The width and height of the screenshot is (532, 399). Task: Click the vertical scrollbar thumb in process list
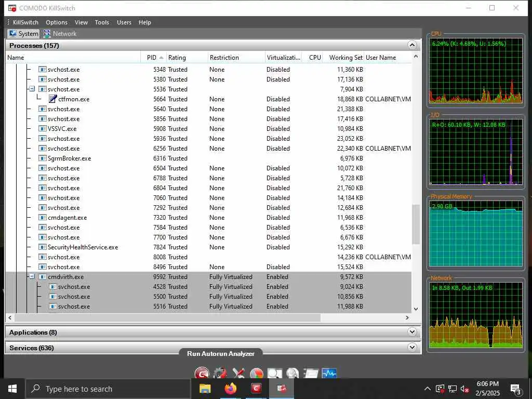pos(416,224)
